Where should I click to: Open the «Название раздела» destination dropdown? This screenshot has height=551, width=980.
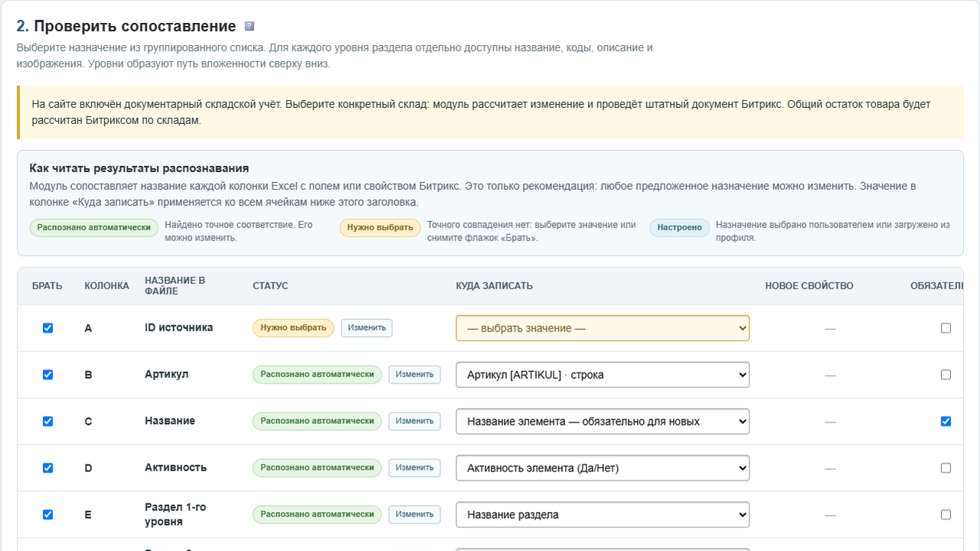(603, 515)
